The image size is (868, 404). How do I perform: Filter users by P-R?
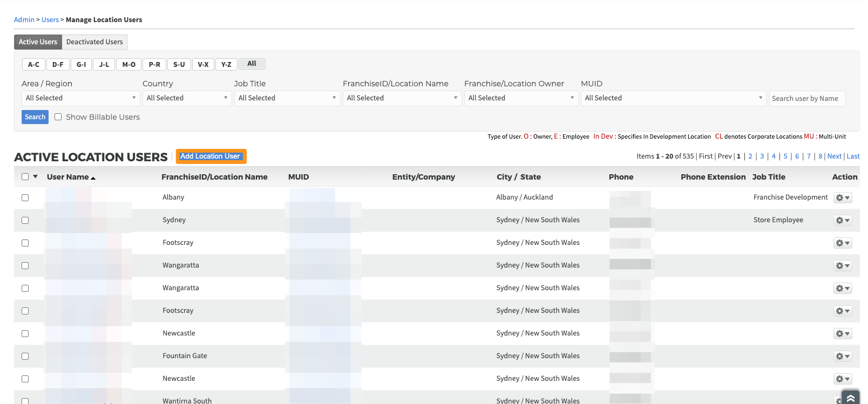click(x=154, y=65)
